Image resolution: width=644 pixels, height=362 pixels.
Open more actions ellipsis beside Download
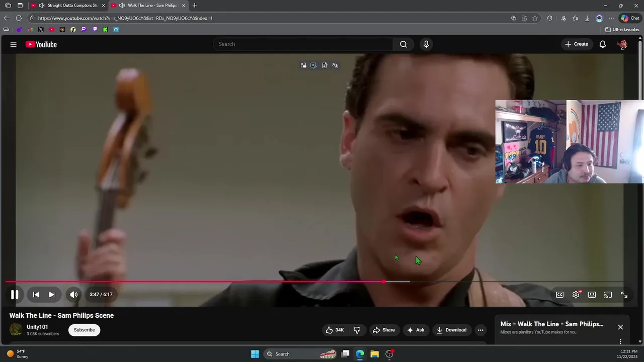pyautogui.click(x=480, y=330)
